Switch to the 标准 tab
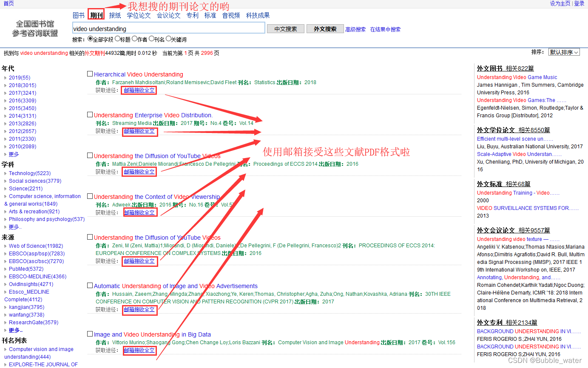Screen dimensions: 588x368 210,15
